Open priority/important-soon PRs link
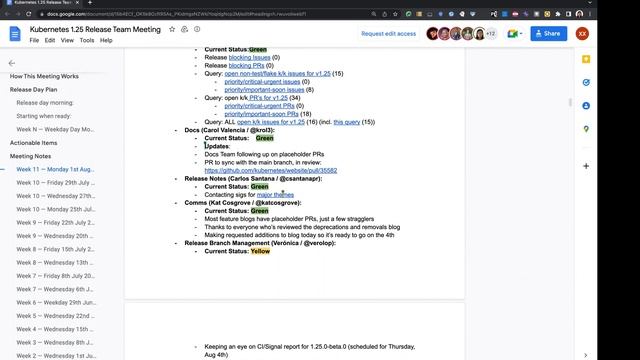The image size is (640, 360). pyautogui.click(x=261, y=114)
